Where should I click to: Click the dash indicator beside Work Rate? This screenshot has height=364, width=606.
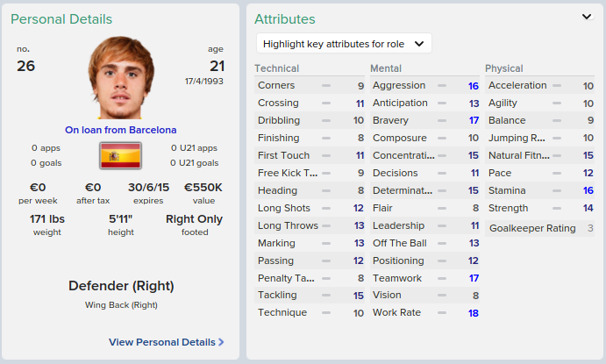pyautogui.click(x=442, y=312)
